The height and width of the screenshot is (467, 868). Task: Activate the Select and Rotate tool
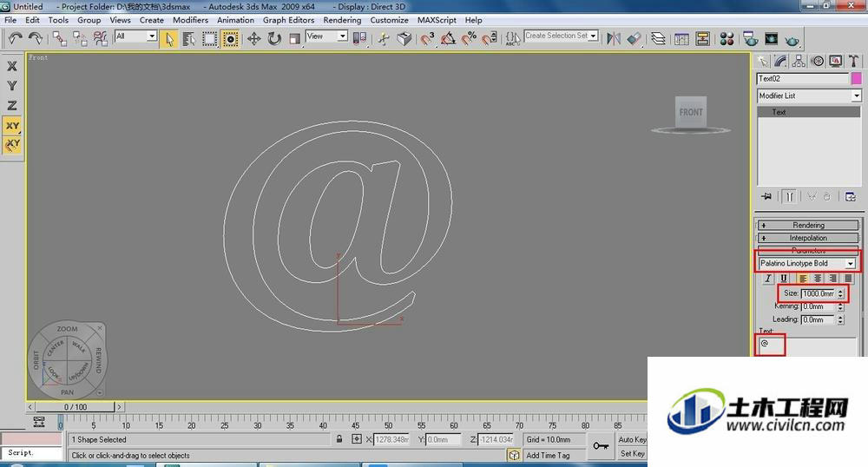pos(274,39)
